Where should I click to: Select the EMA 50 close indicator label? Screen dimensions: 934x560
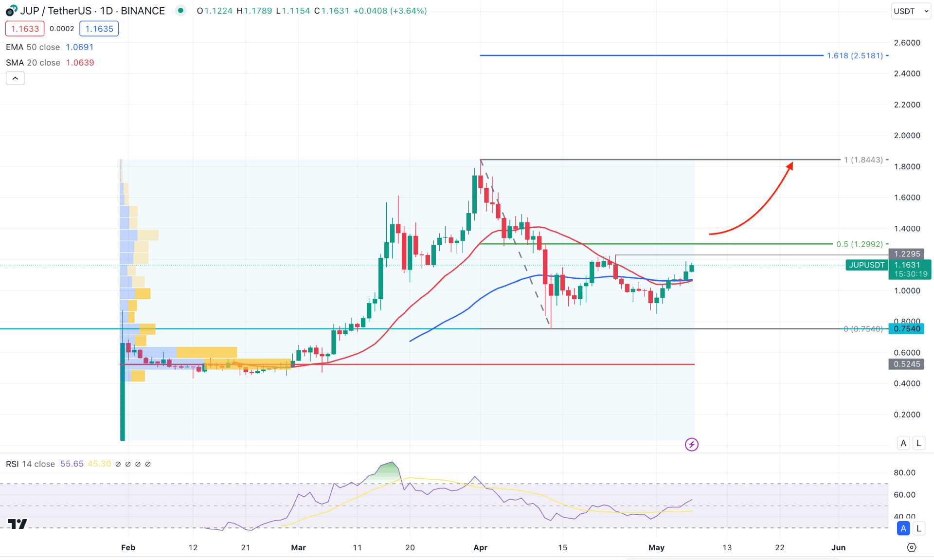pyautogui.click(x=33, y=47)
